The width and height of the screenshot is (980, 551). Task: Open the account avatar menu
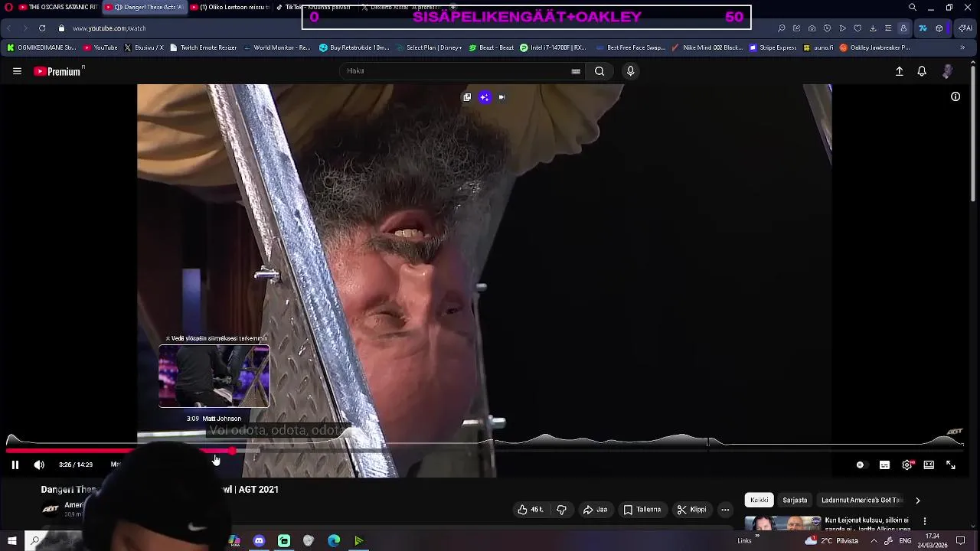(947, 71)
